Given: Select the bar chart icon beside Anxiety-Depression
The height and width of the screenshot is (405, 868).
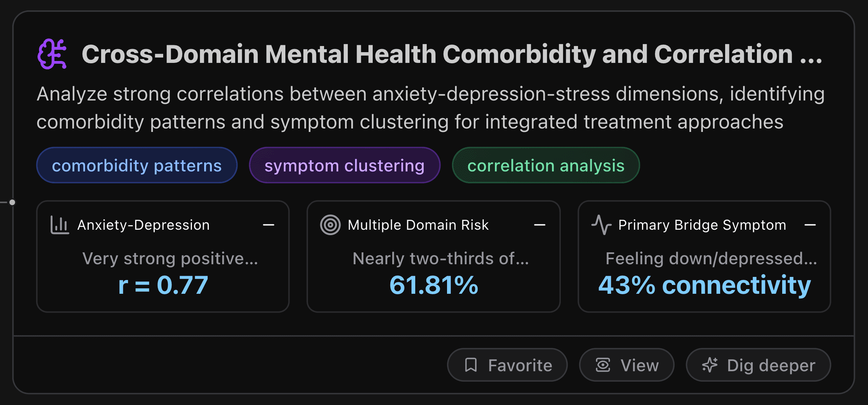Looking at the screenshot, I should [59, 225].
